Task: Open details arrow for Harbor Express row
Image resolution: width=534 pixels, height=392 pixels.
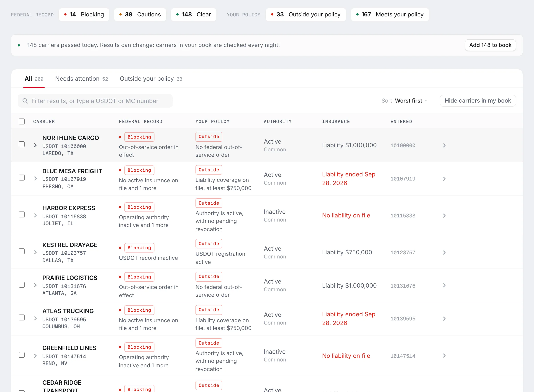Action: coord(444,215)
